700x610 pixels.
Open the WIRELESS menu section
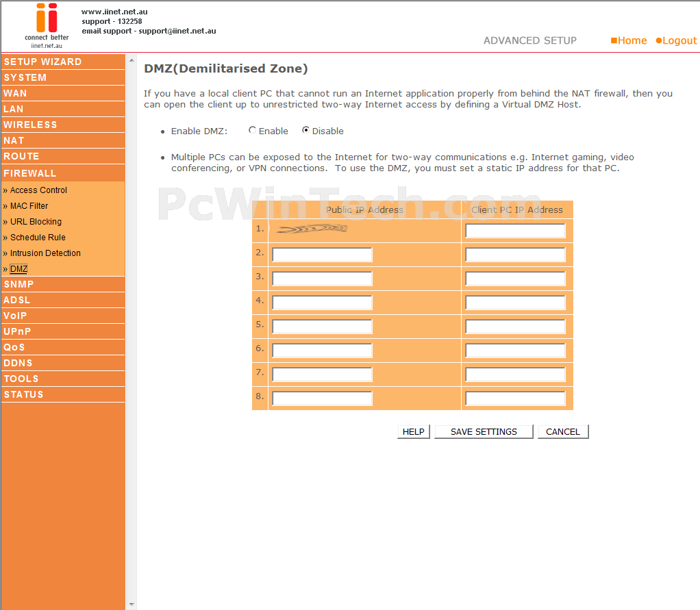[x=64, y=125]
